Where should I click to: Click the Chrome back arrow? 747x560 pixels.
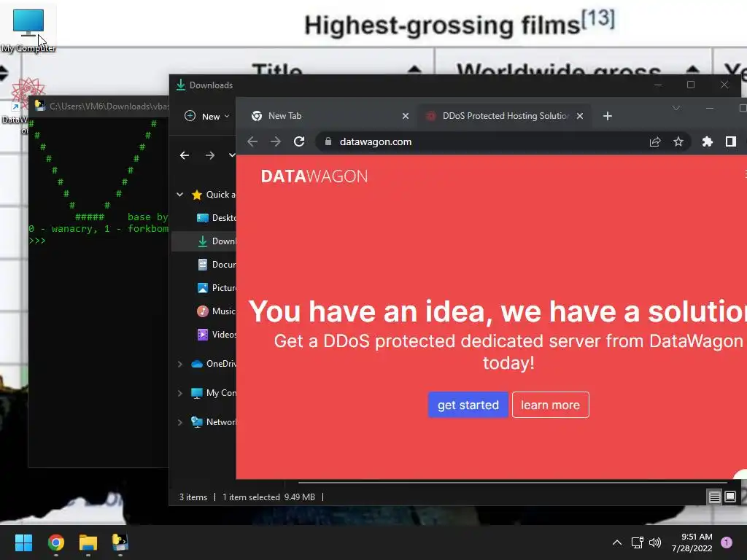click(252, 141)
